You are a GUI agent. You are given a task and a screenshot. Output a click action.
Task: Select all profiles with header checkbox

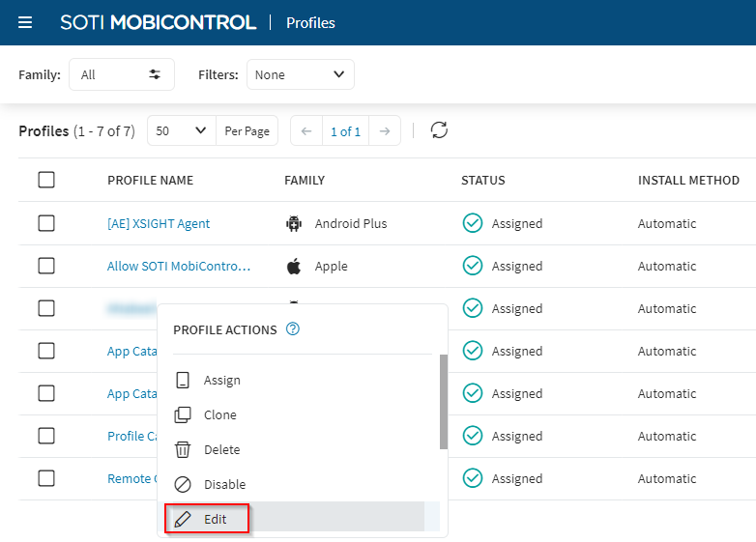pos(46,180)
